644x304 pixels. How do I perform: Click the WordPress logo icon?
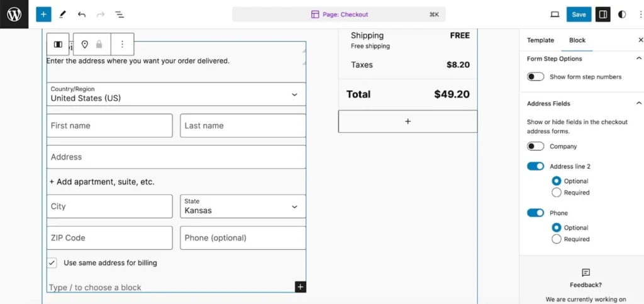(14, 14)
